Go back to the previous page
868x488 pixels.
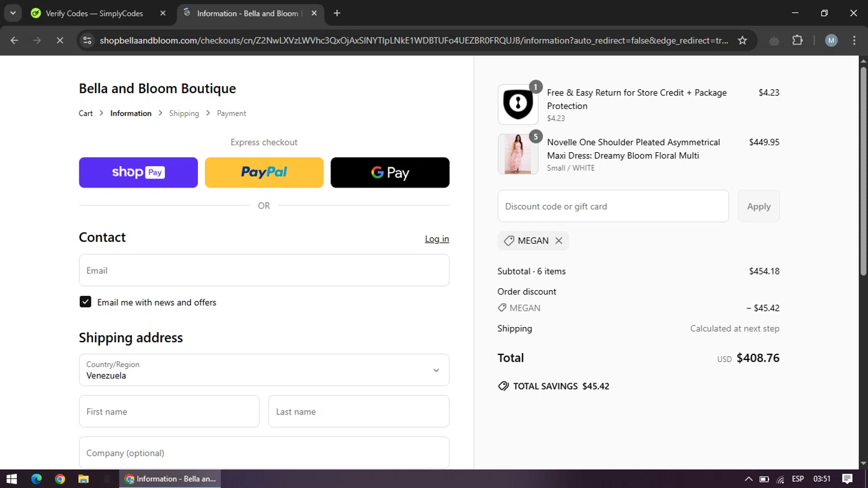click(14, 41)
